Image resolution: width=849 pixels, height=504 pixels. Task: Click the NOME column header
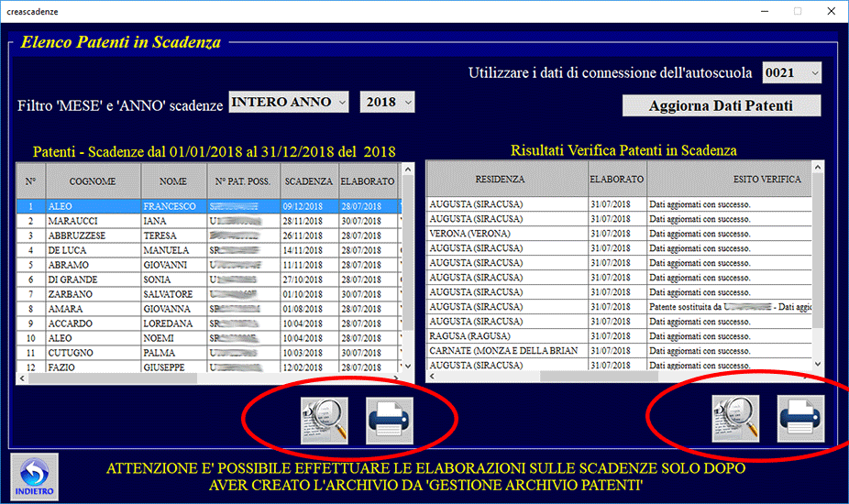click(x=173, y=181)
